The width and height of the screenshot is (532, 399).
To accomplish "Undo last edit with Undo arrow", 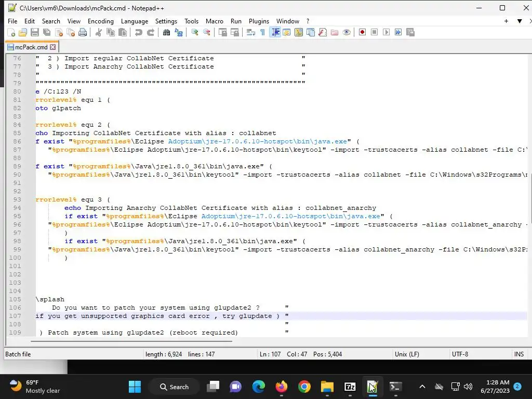I will click(138, 32).
